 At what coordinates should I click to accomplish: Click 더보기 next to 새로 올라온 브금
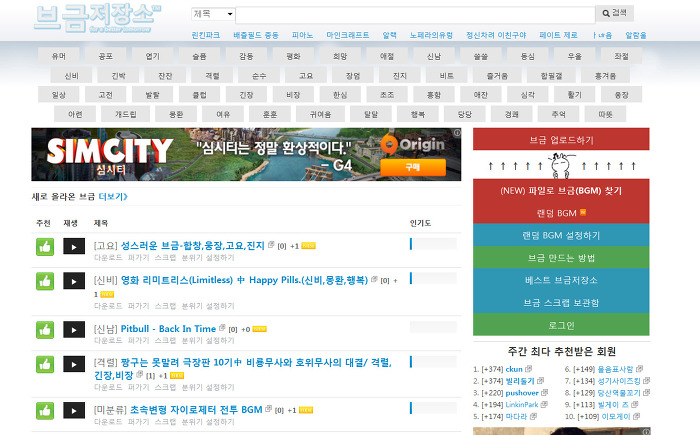(113, 197)
